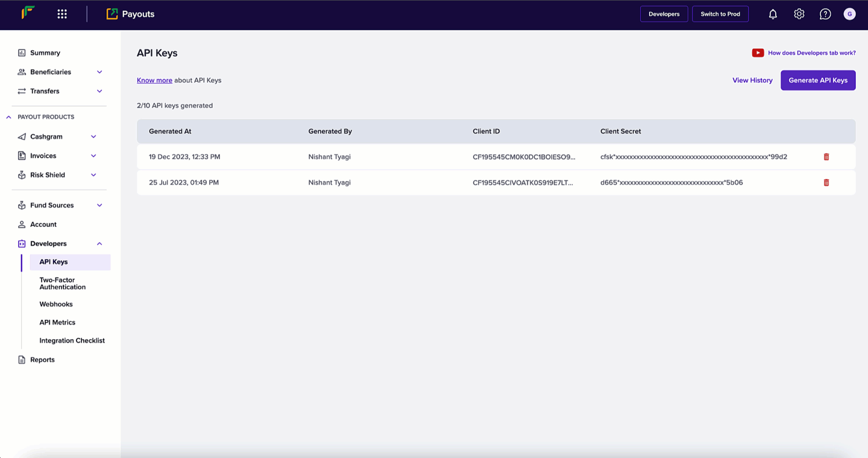Switch to the Webhooks section
Screen dimensions: 868x458
55,304
